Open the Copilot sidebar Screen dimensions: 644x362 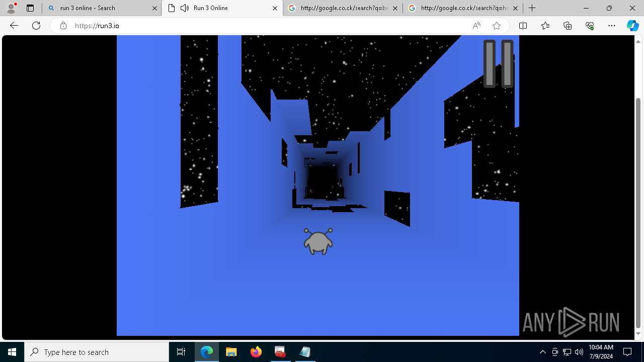(x=632, y=26)
